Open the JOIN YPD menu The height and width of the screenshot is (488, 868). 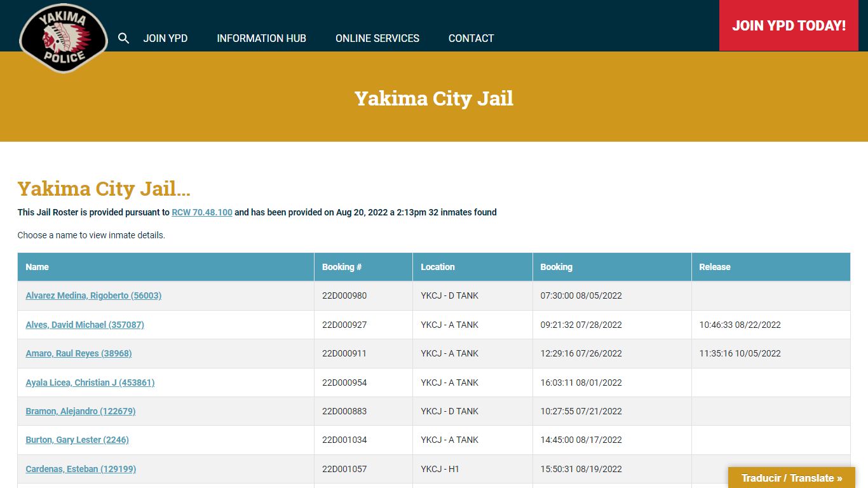point(165,38)
